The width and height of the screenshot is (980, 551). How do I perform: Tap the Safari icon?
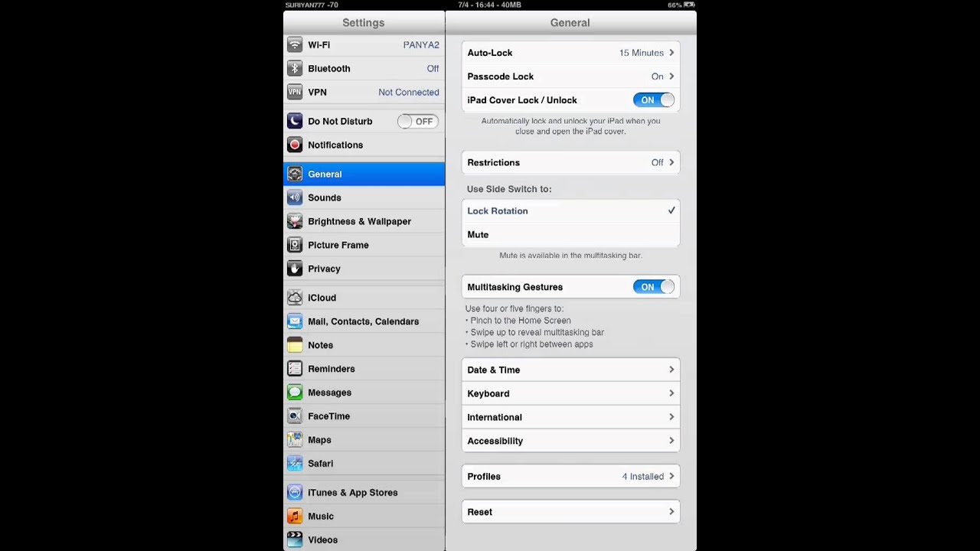point(295,465)
